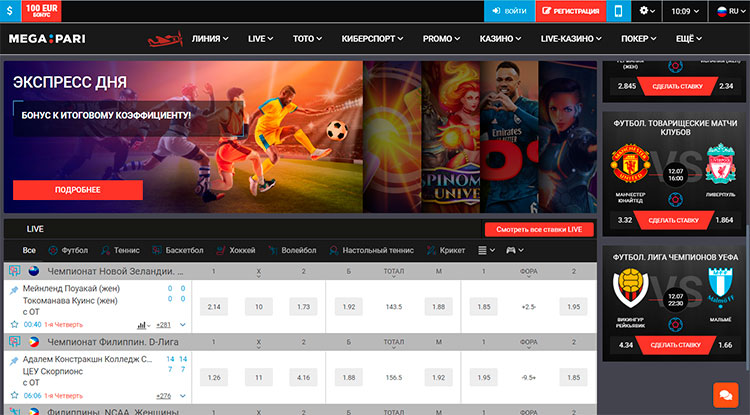This screenshot has width=750, height=415.
Task: Filter live events by Футбол
Action: 68,250
